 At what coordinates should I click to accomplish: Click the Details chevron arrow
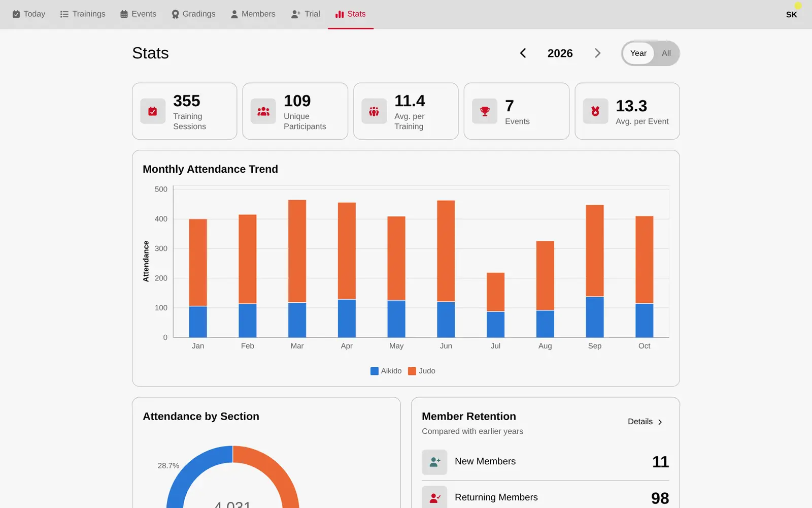[660, 422]
